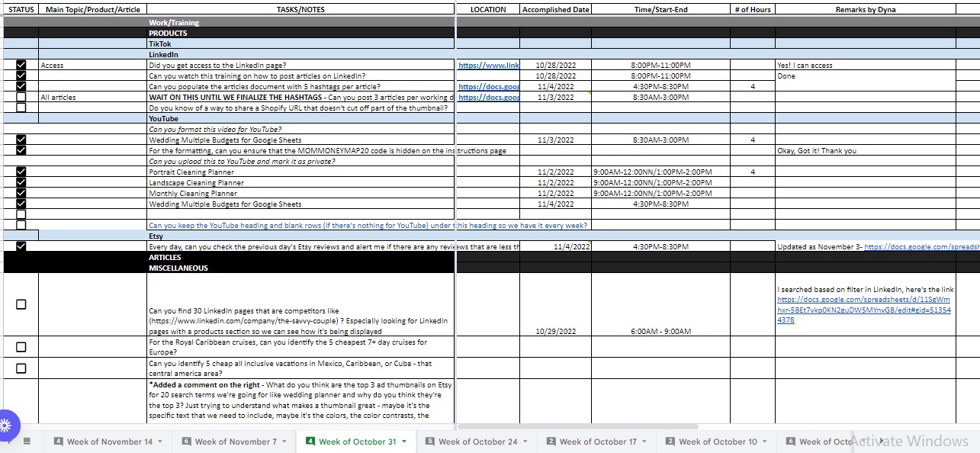Click comment badge on Week of November 14 tab

tap(59, 441)
